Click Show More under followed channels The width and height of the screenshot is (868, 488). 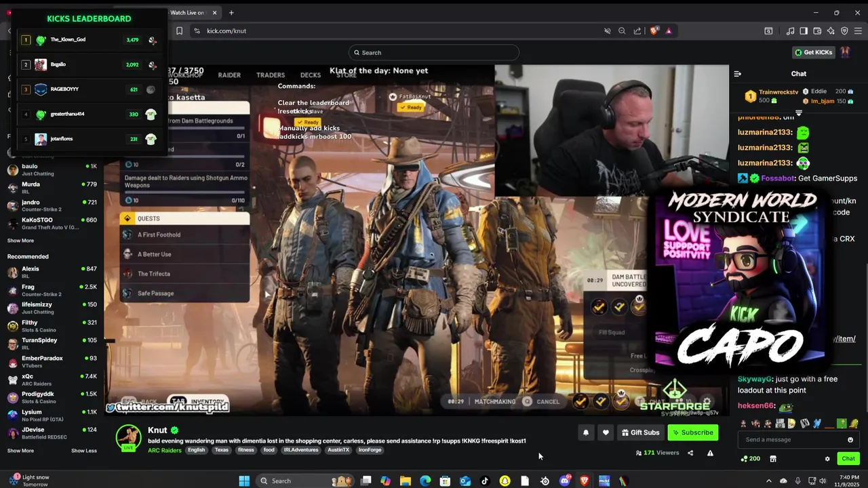click(x=20, y=241)
